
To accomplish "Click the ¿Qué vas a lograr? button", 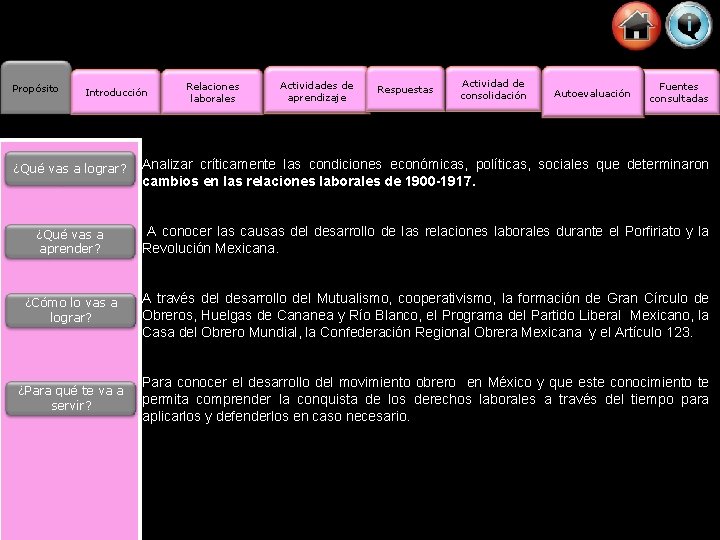I will [70, 169].
